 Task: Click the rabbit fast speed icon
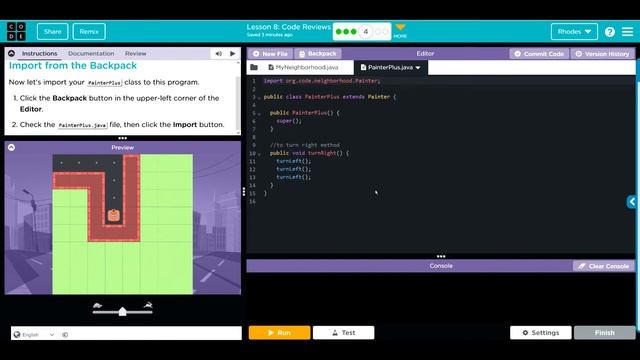[148, 305]
